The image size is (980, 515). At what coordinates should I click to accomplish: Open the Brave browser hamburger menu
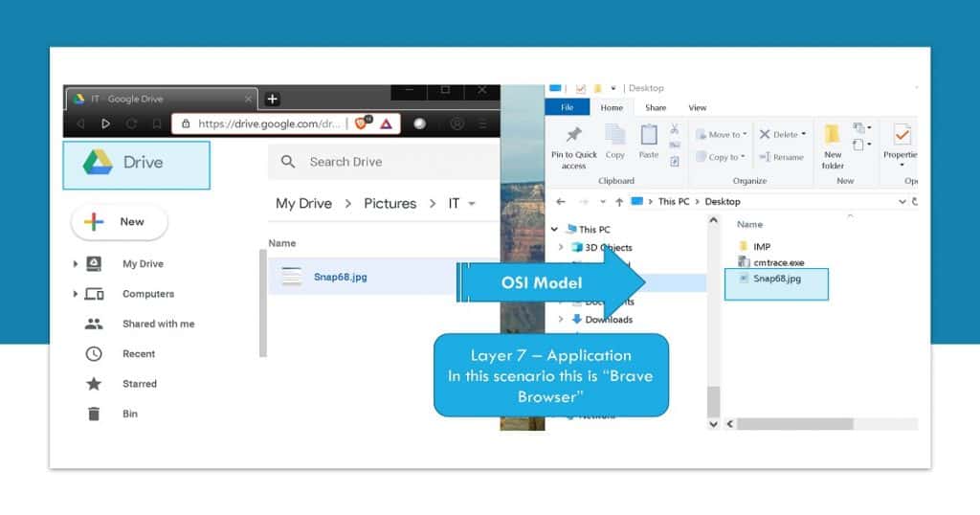(483, 123)
